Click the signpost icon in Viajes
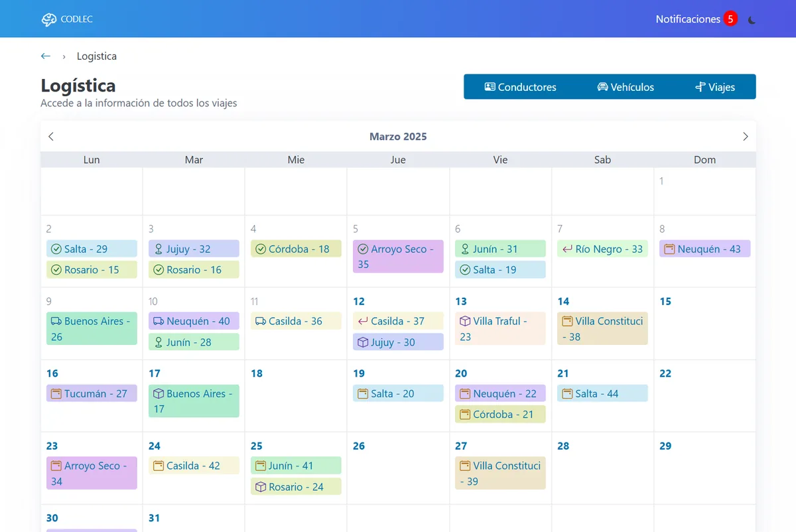796x532 pixels. tap(700, 87)
